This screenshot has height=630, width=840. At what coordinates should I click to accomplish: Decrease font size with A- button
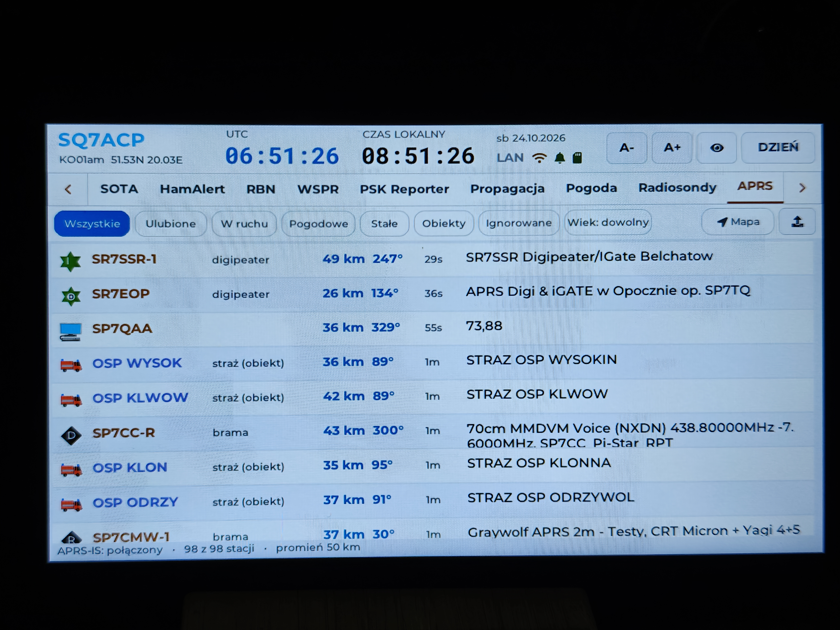(627, 148)
